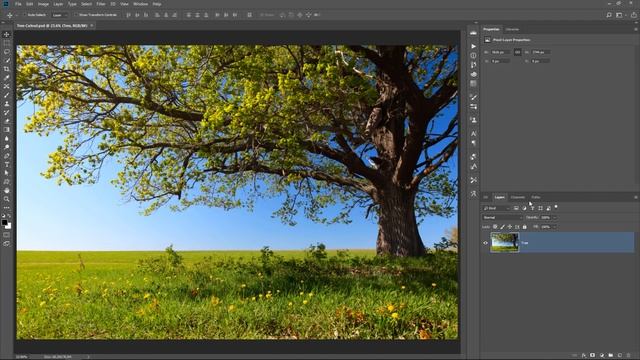
Task: Select the Brush tool
Action: (7, 95)
